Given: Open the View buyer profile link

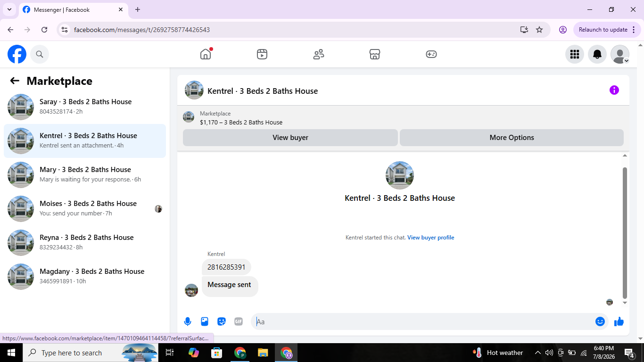Looking at the screenshot, I should click(431, 238).
